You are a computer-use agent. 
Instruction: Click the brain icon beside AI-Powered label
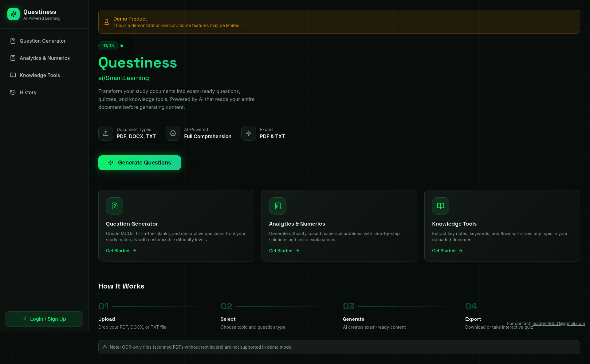173,133
